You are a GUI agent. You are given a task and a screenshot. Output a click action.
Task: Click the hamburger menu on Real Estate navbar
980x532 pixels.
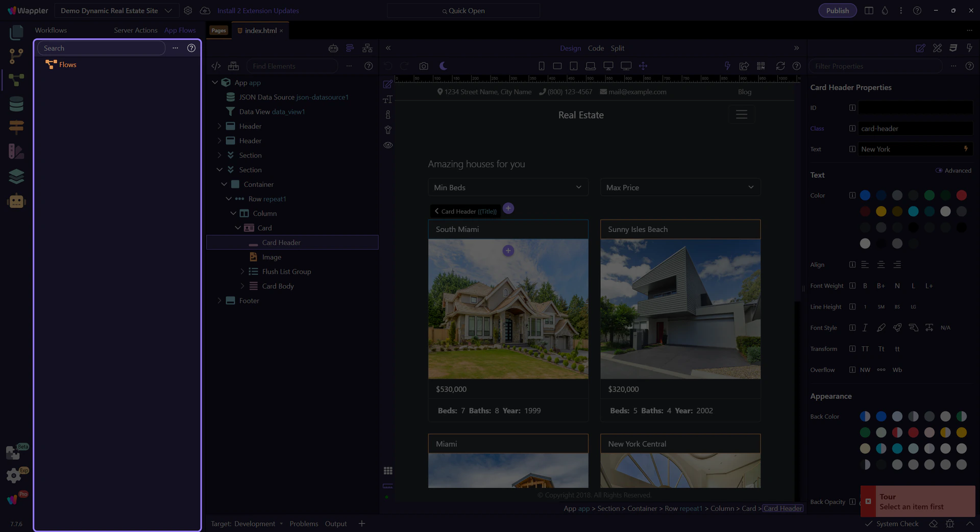[742, 115]
